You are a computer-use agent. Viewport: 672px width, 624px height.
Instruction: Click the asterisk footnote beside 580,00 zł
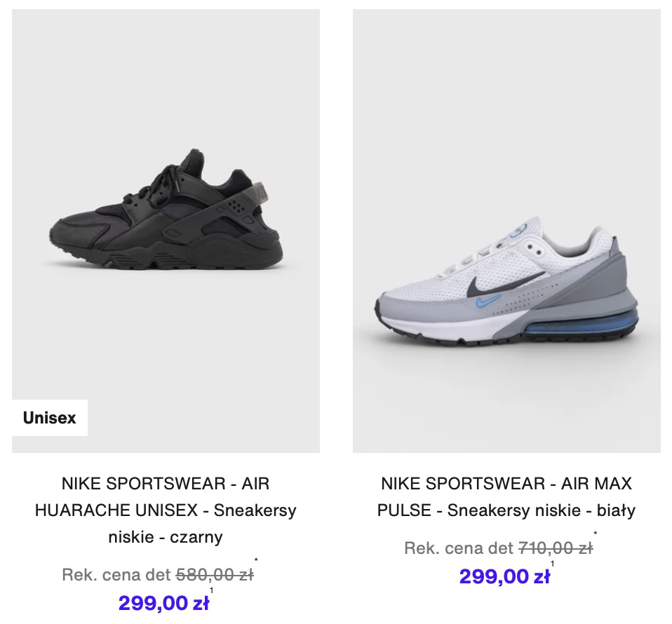[256, 559]
